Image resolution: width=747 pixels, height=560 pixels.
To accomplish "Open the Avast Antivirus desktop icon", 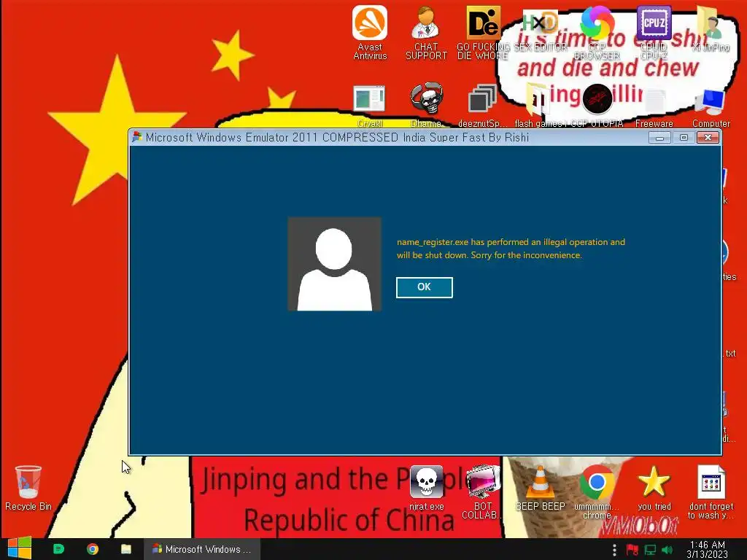I will pyautogui.click(x=370, y=32).
